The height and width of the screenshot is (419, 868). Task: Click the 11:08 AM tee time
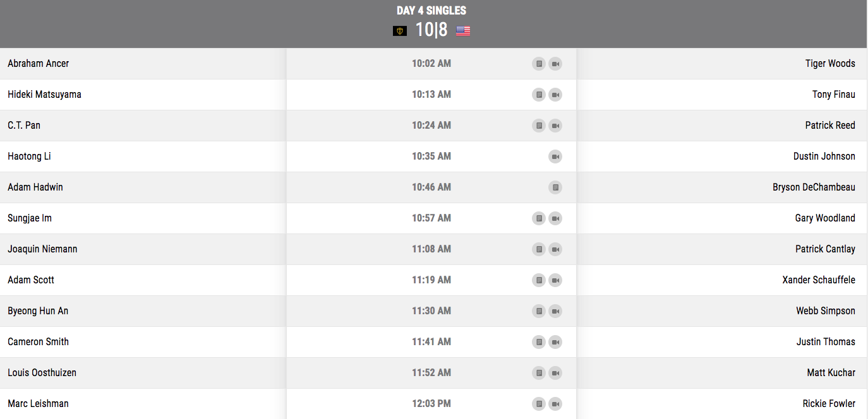(x=431, y=249)
